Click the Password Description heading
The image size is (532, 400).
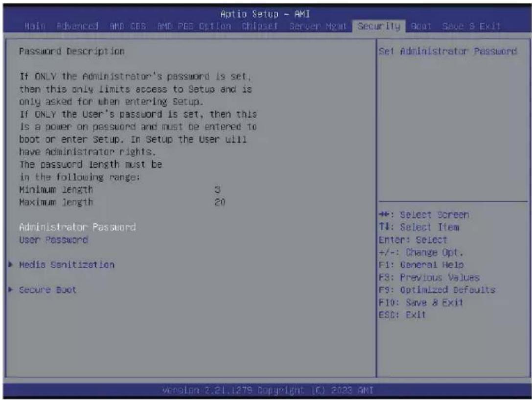tap(71, 51)
